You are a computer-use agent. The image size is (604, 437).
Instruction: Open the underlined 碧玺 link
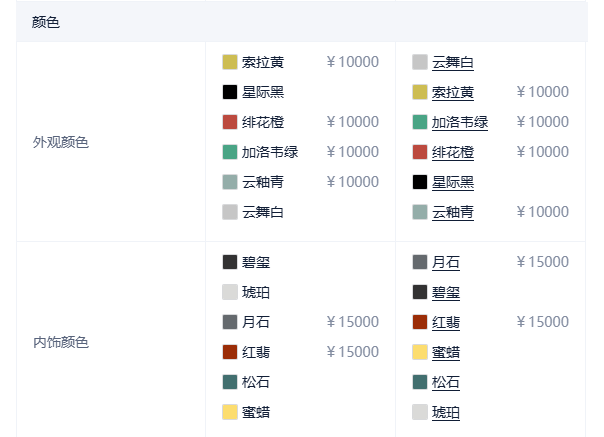(x=445, y=293)
